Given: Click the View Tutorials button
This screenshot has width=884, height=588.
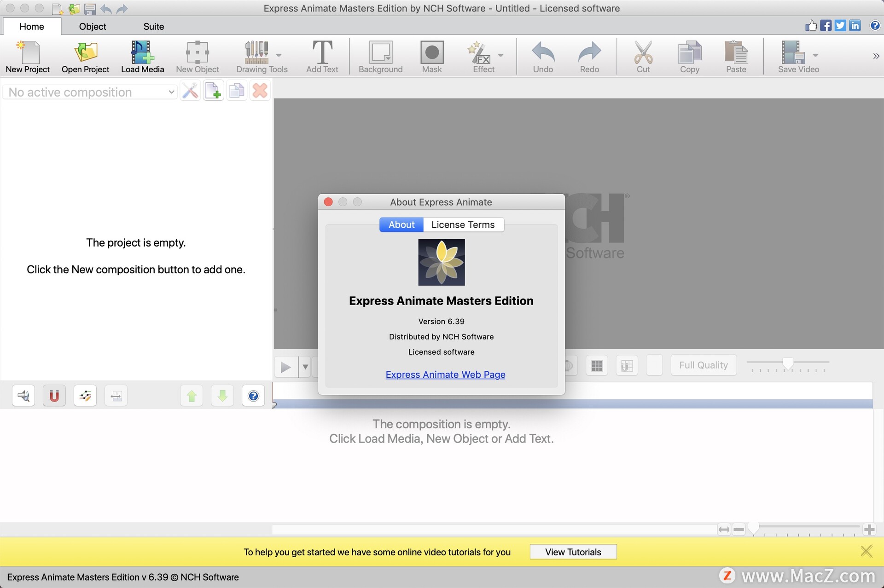Looking at the screenshot, I should 573,552.
